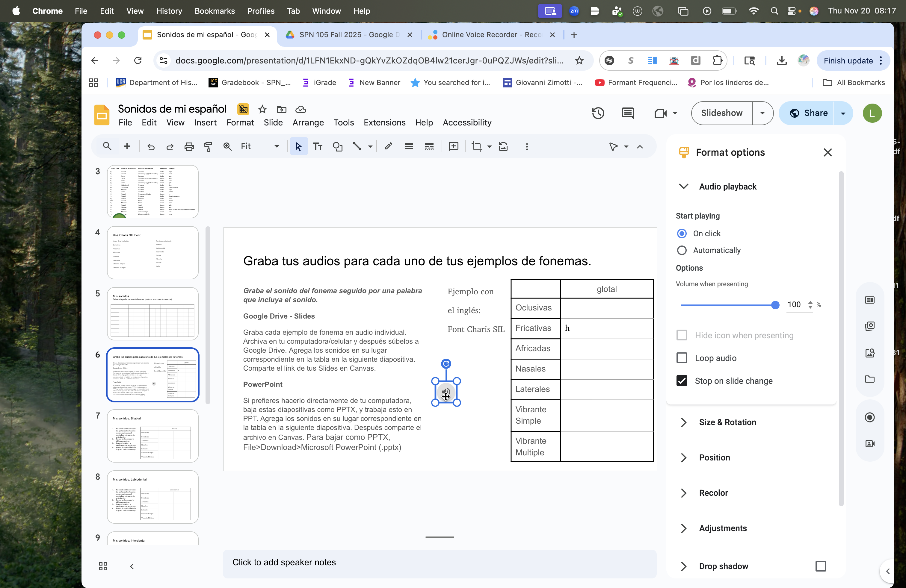Click the border color pencil icon
906x588 pixels.
pyautogui.click(x=388, y=146)
